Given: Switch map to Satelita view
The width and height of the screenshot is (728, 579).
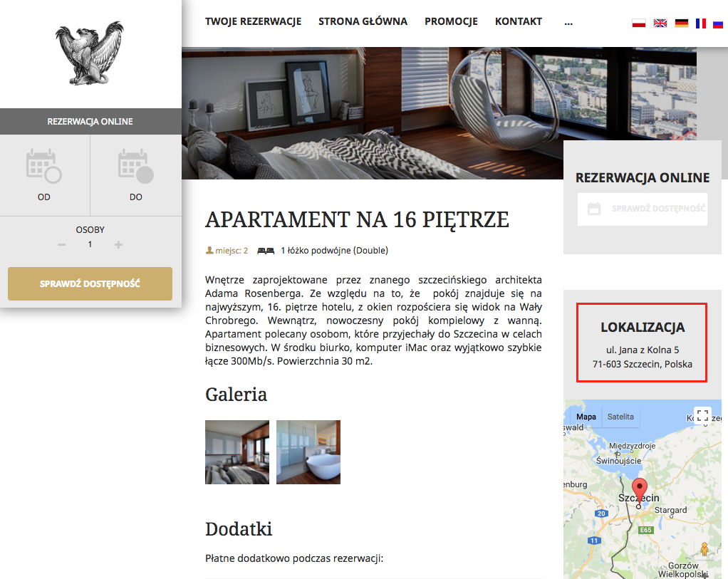Looking at the screenshot, I should (x=620, y=417).
